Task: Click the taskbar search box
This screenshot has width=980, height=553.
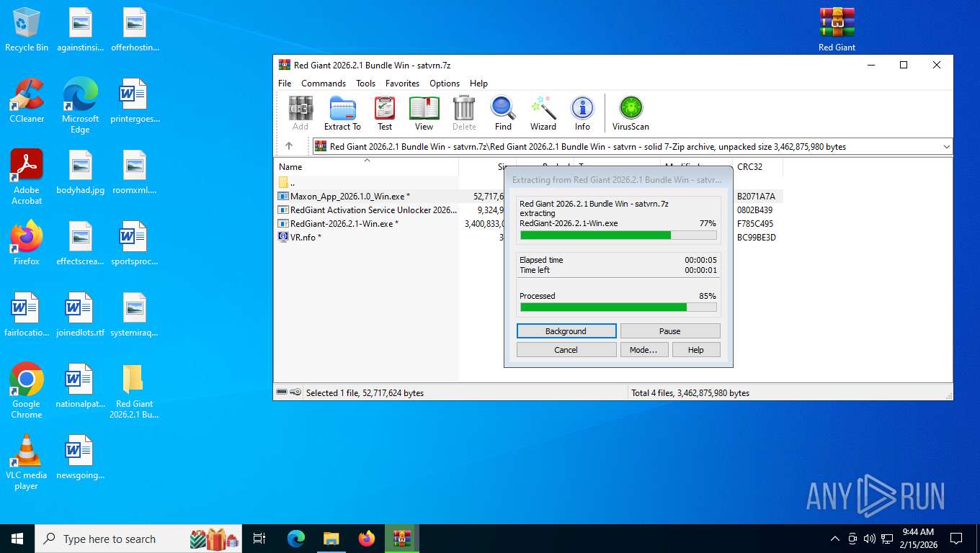Action: [139, 539]
